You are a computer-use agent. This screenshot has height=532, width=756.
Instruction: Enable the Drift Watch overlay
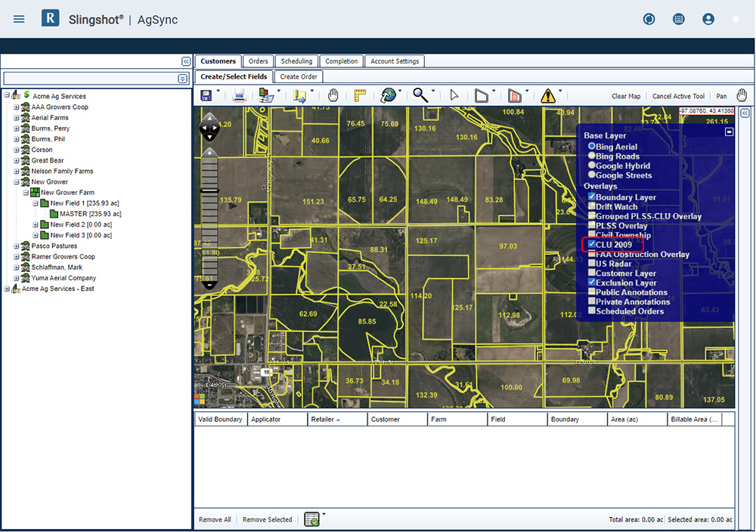tap(592, 206)
